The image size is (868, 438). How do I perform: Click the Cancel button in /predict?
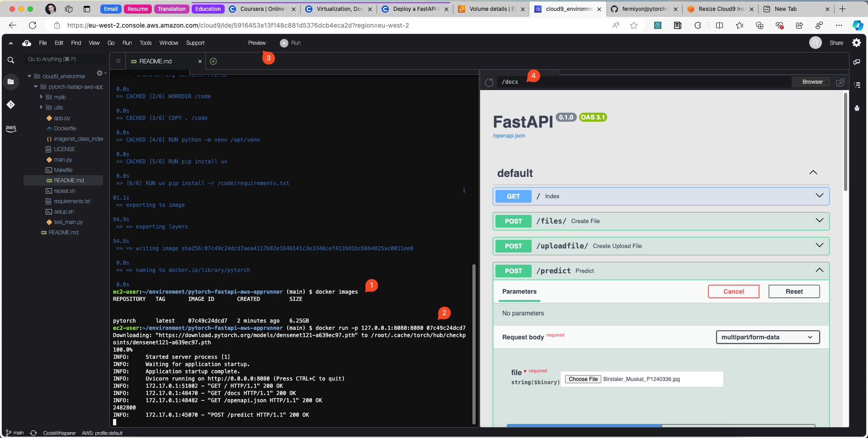click(x=733, y=291)
